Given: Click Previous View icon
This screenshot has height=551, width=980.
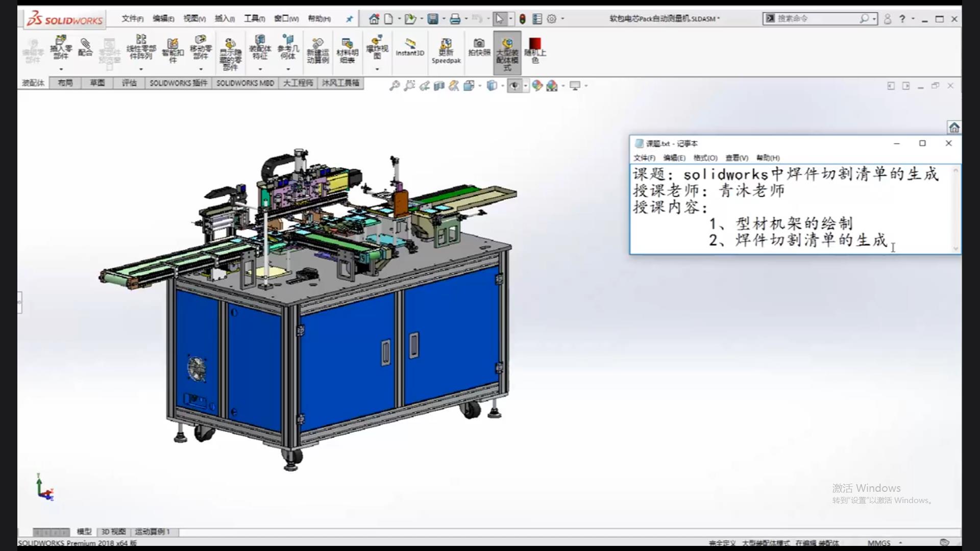Looking at the screenshot, I should [424, 86].
